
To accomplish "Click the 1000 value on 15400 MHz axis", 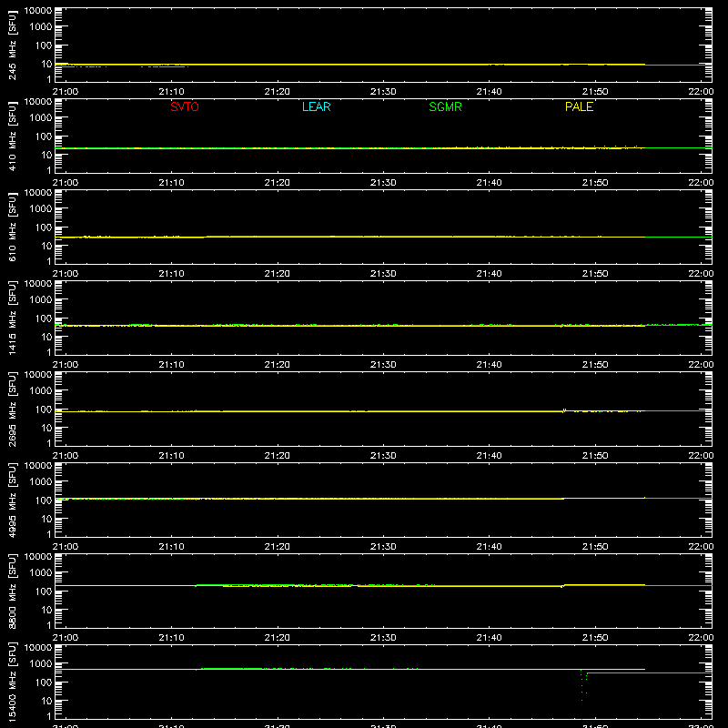I will pyautogui.click(x=41, y=663).
